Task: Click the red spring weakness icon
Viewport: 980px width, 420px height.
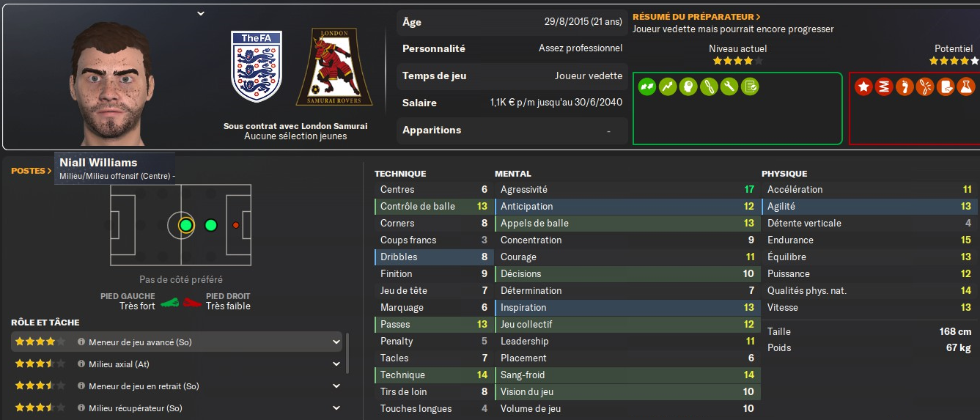Action: 884,86
